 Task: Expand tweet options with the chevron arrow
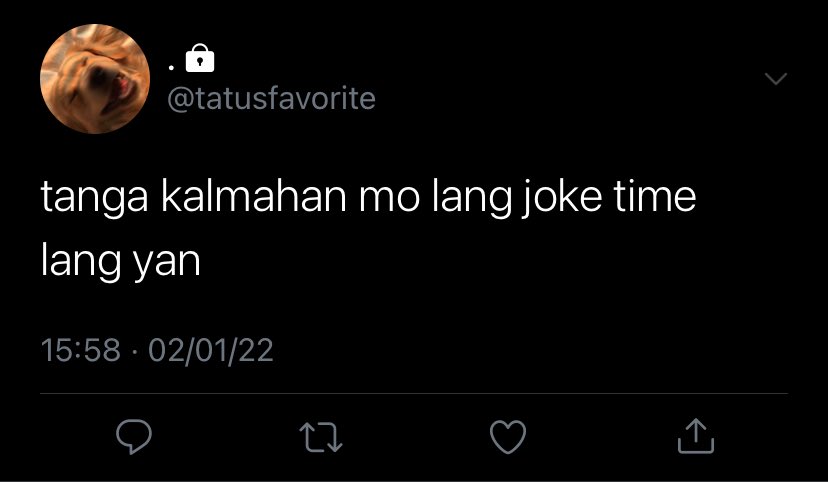(776, 79)
